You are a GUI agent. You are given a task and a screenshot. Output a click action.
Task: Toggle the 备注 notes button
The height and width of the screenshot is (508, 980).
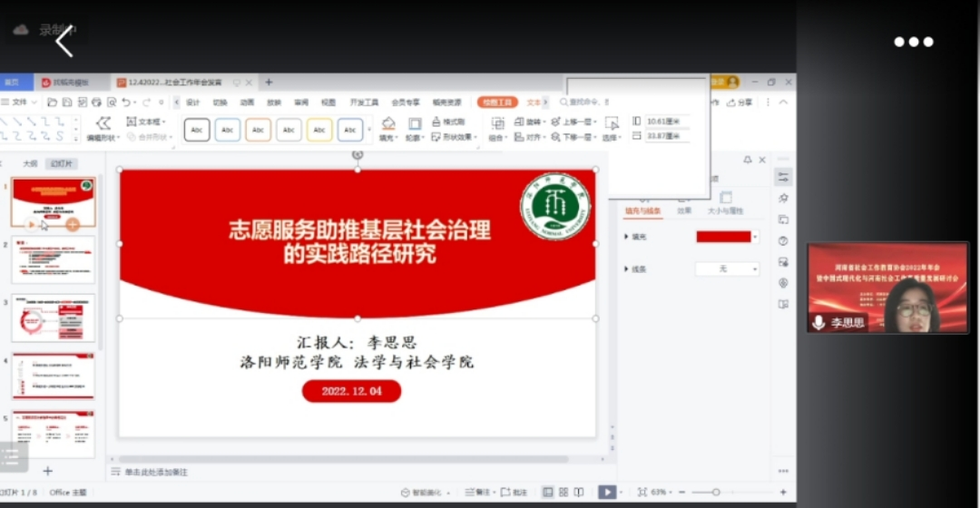coord(479,493)
